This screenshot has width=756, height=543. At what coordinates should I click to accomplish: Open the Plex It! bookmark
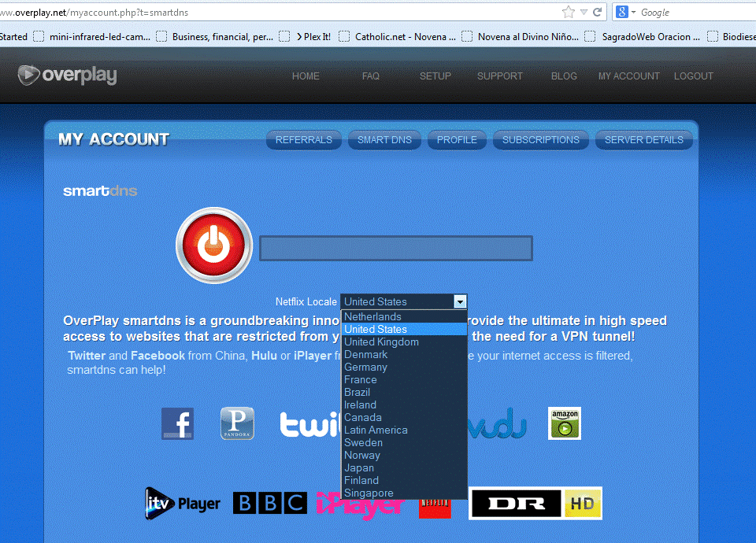click(x=306, y=37)
